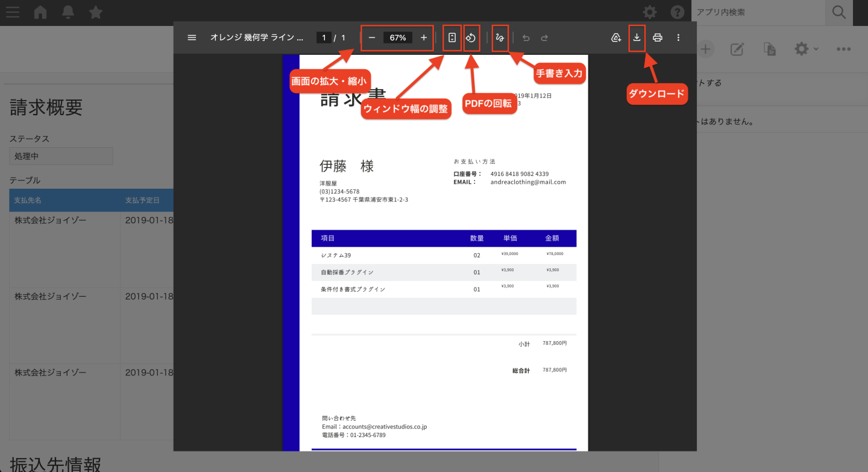Open the PDF viewer more options menu
The height and width of the screenshot is (472, 868).
point(678,37)
